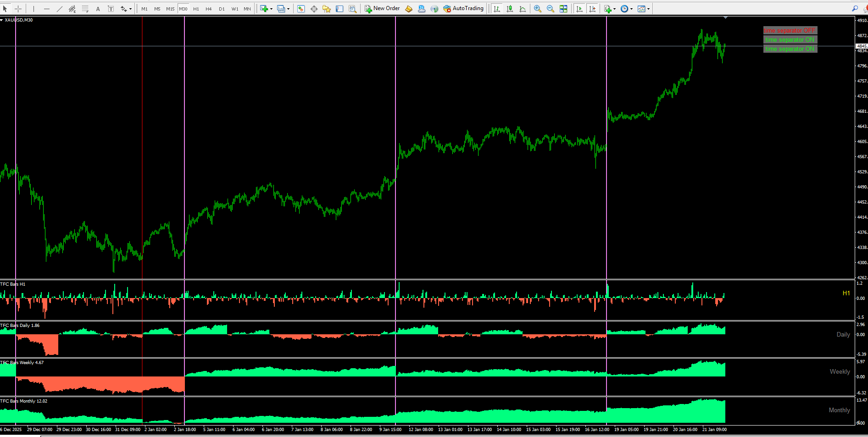Select the arrow cursor tool
The height and width of the screenshot is (437, 868).
[x=5, y=9]
